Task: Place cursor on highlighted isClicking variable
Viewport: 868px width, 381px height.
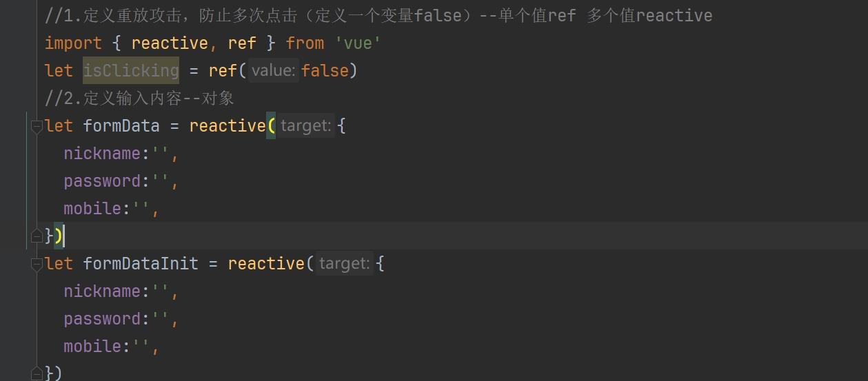Action: (x=131, y=70)
